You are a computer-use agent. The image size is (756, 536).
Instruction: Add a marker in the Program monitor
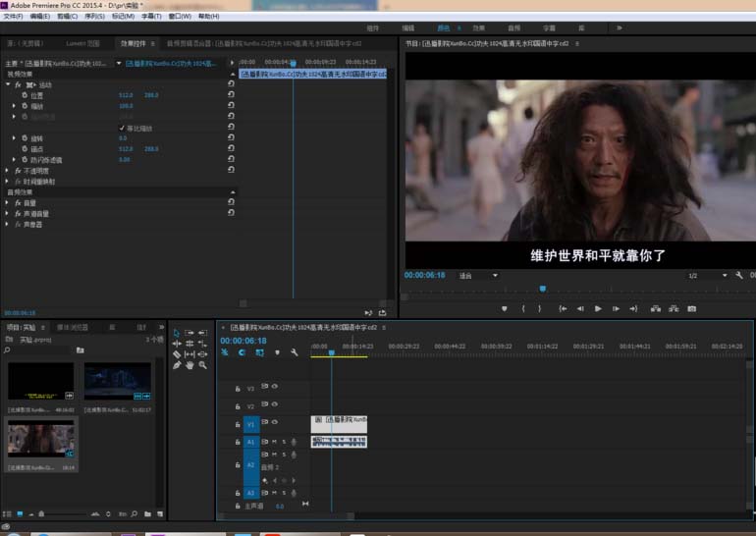(505, 308)
